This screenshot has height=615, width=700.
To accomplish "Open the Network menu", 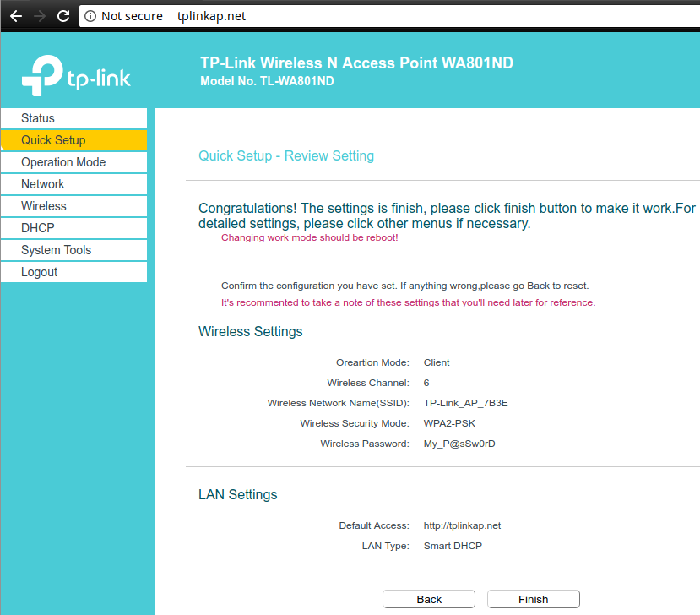I will tap(74, 184).
